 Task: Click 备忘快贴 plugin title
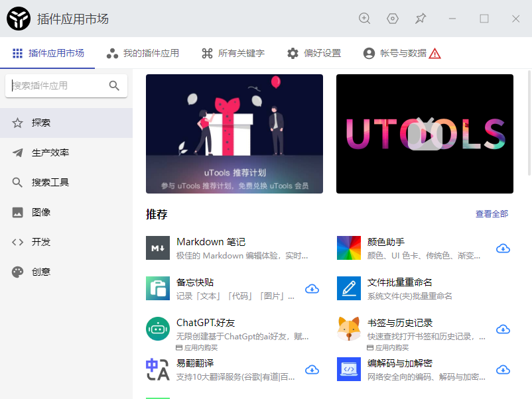tap(195, 282)
